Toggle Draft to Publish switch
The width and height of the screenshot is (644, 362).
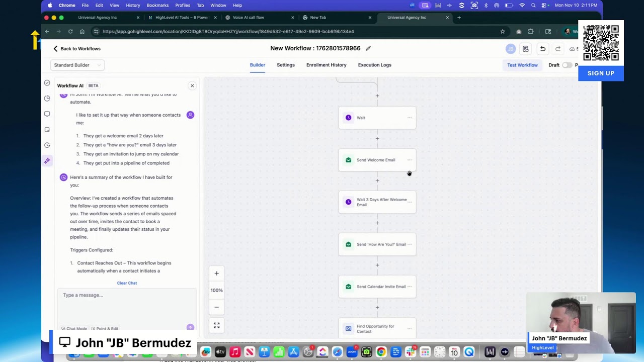click(x=567, y=65)
